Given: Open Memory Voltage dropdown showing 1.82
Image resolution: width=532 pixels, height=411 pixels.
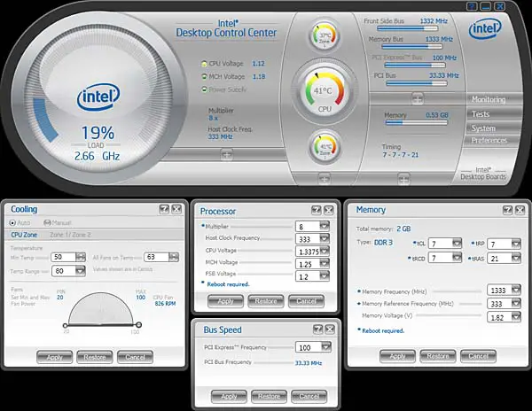Looking at the screenshot, I should pos(516,317).
